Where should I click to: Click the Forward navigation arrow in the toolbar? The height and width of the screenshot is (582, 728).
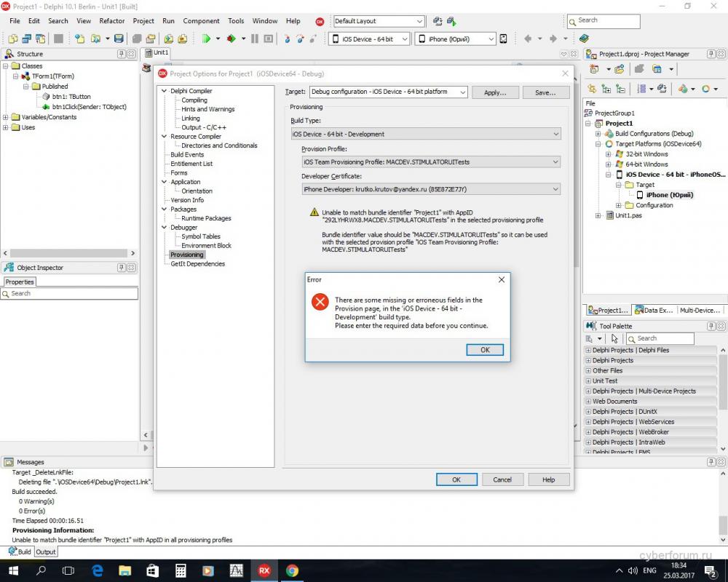(553, 39)
